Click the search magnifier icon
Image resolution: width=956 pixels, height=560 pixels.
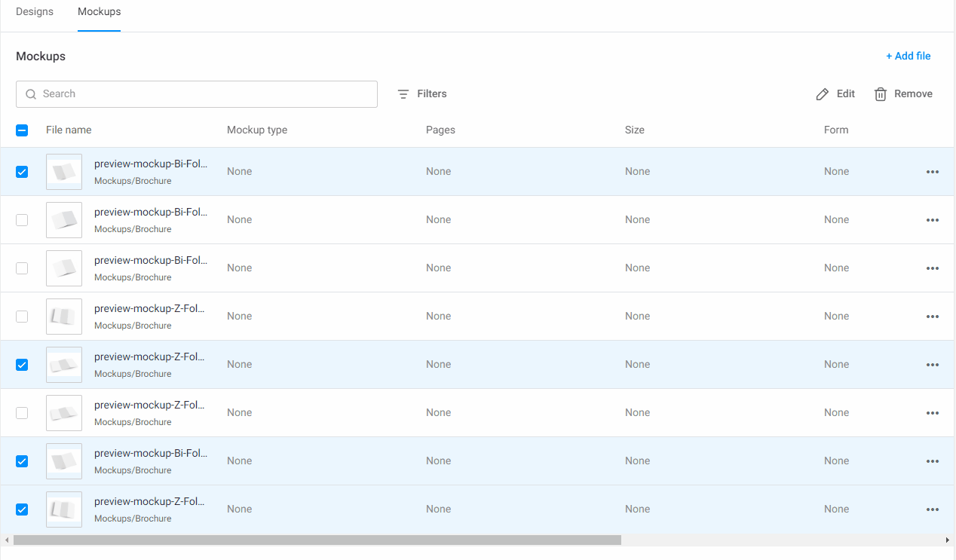pyautogui.click(x=30, y=93)
